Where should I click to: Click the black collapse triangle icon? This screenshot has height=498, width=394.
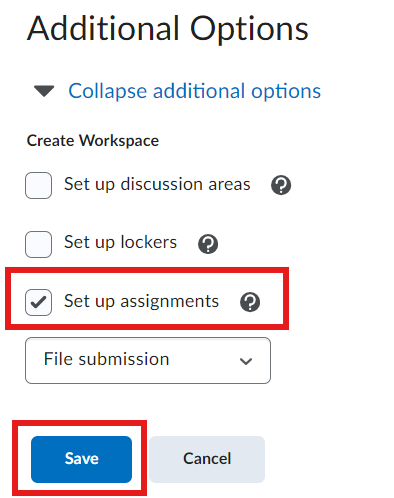(44, 91)
